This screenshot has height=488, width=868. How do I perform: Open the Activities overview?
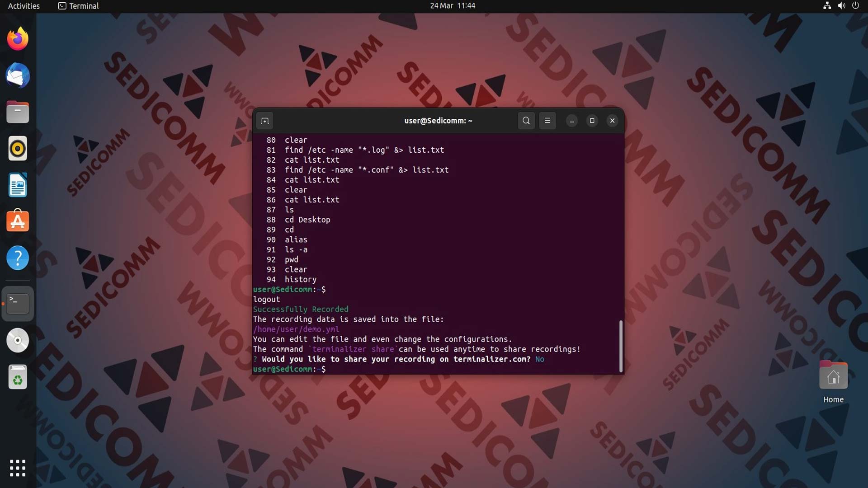pos(24,6)
